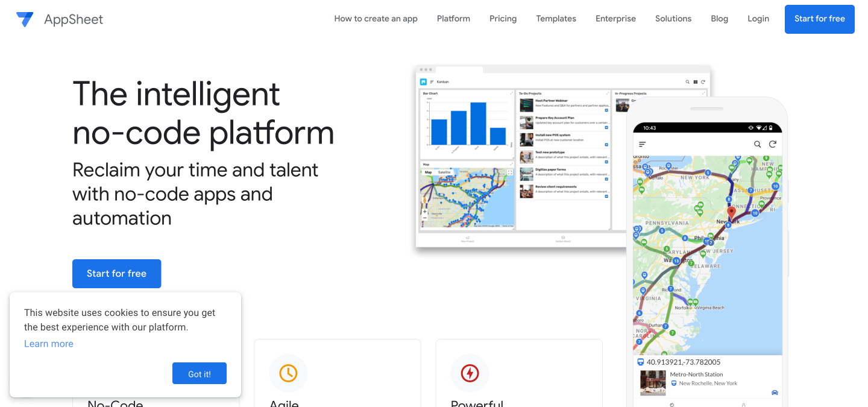
Task: Open the Enterprise nav item
Action: coord(615,19)
